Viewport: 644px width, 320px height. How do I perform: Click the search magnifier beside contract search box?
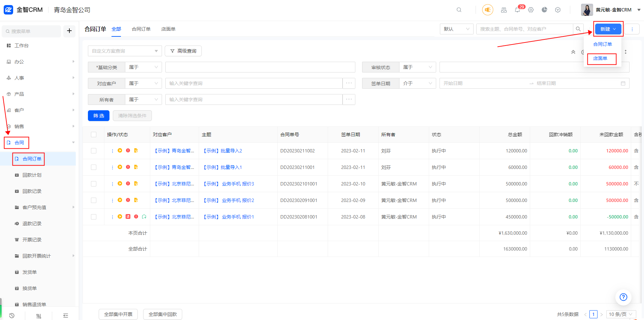(x=578, y=29)
